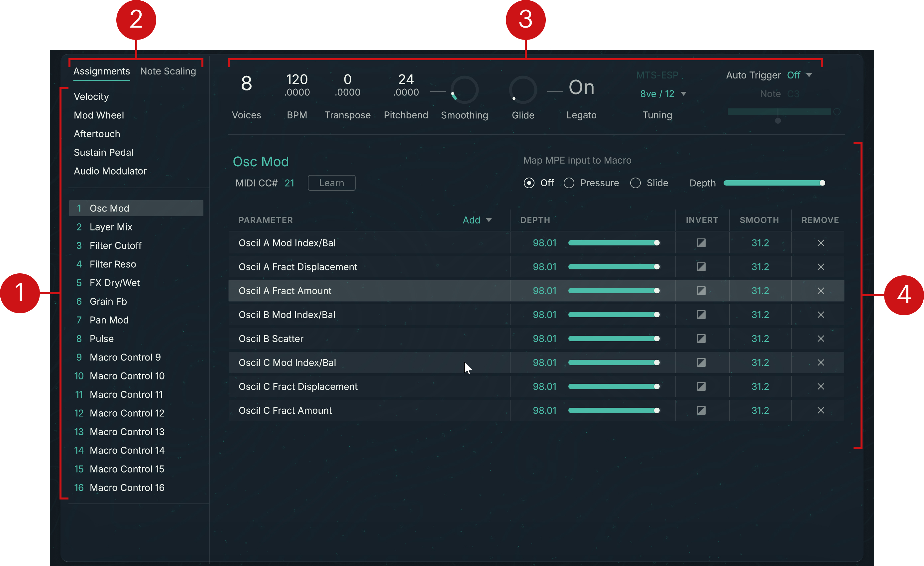Switch to the Assignments tab

coord(102,71)
